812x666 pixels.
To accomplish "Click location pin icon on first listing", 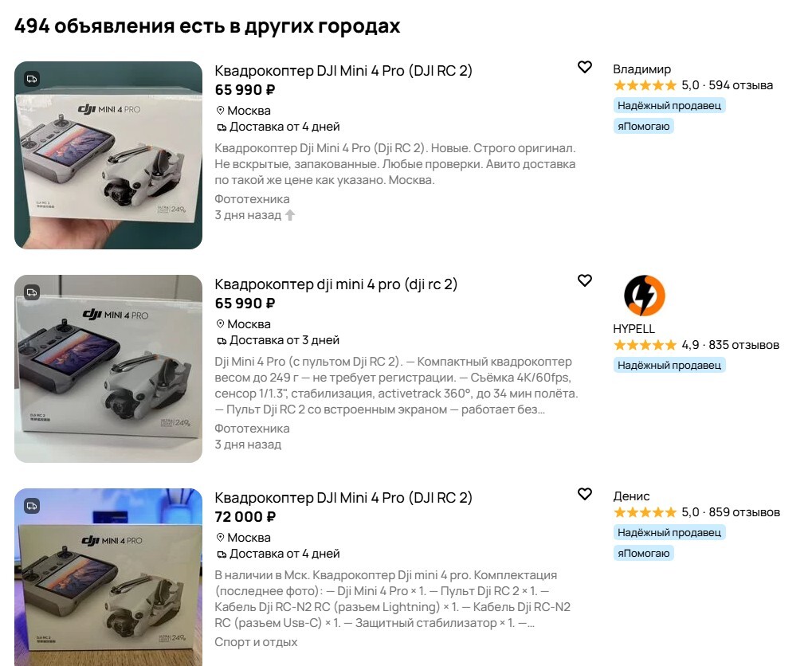I will tap(220, 110).
